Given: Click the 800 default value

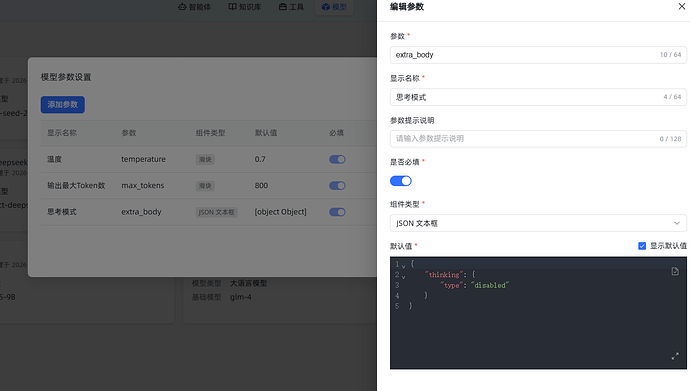Looking at the screenshot, I should pyautogui.click(x=261, y=186).
